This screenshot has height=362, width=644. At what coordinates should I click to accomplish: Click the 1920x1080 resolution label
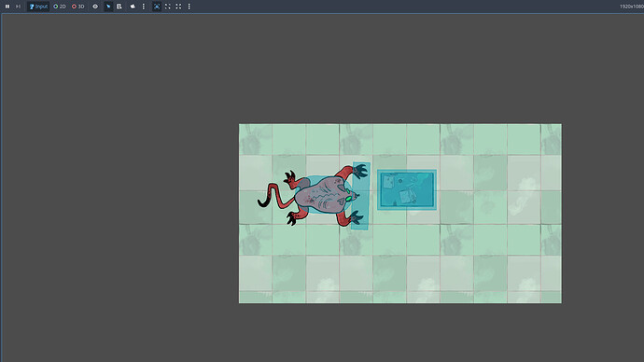632,7
